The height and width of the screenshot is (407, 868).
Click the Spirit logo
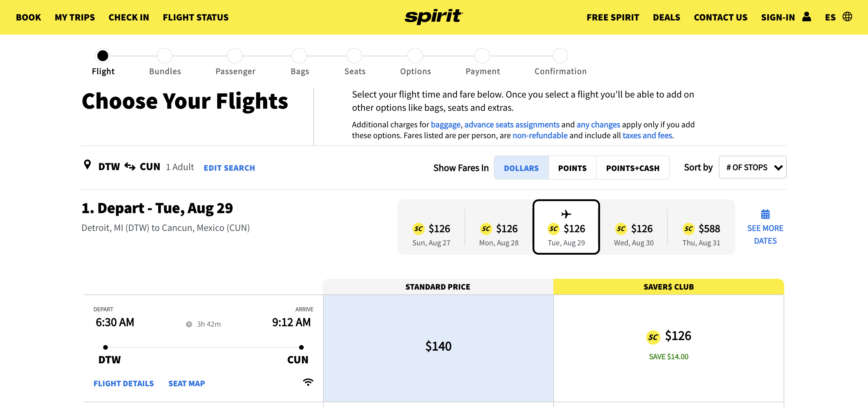[x=434, y=17]
